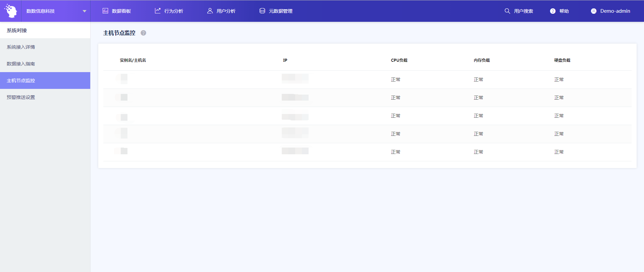Viewport: 644px width, 272px height.
Task: Click the 实例名/主机名 column header
Action: tap(133, 60)
